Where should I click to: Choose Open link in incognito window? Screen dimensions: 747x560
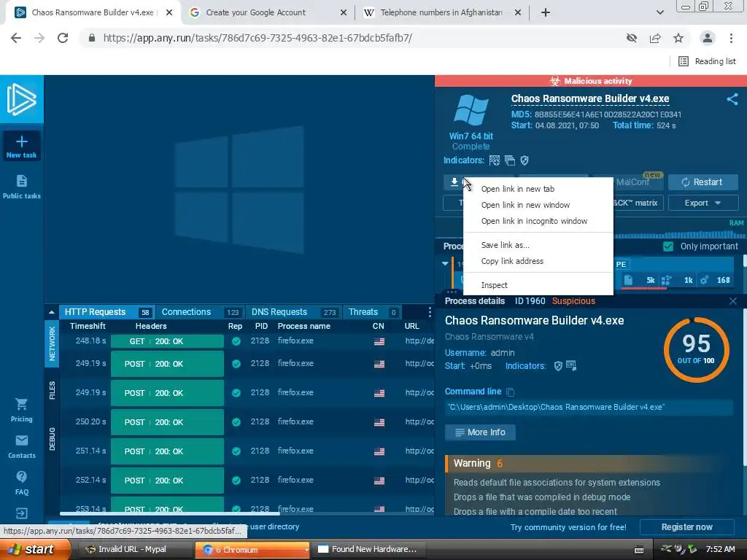534,222
